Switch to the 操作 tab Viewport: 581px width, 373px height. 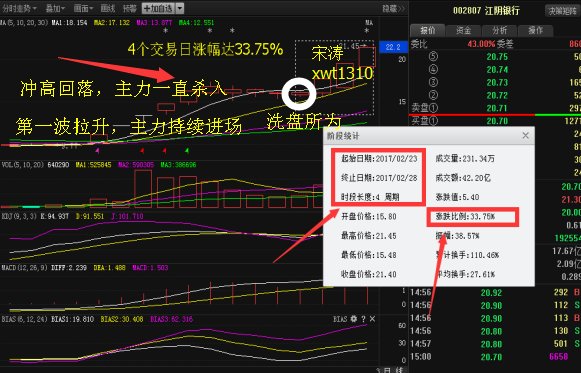click(x=535, y=30)
